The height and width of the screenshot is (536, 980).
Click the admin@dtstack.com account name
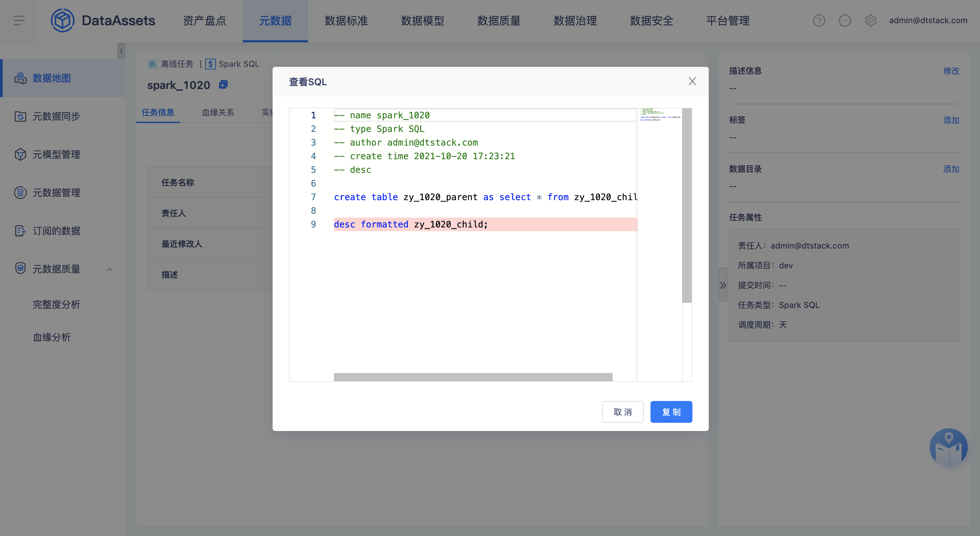pos(928,20)
